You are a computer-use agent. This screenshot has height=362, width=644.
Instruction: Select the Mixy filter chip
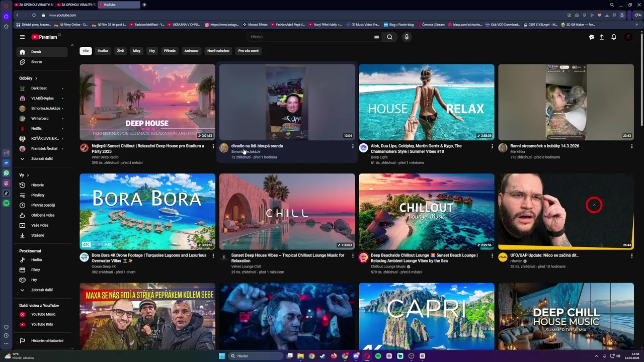pos(136,51)
